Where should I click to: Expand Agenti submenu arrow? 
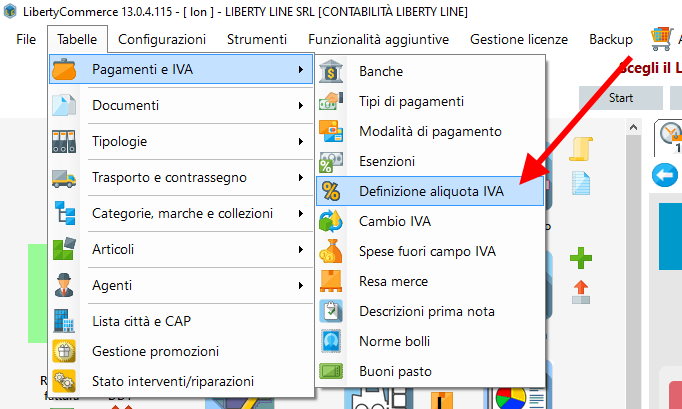tap(301, 285)
